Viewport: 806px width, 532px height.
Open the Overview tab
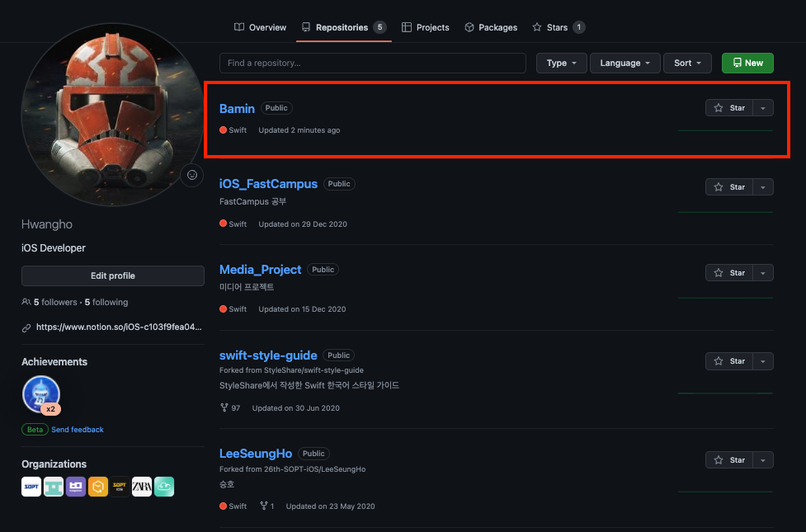(260, 27)
